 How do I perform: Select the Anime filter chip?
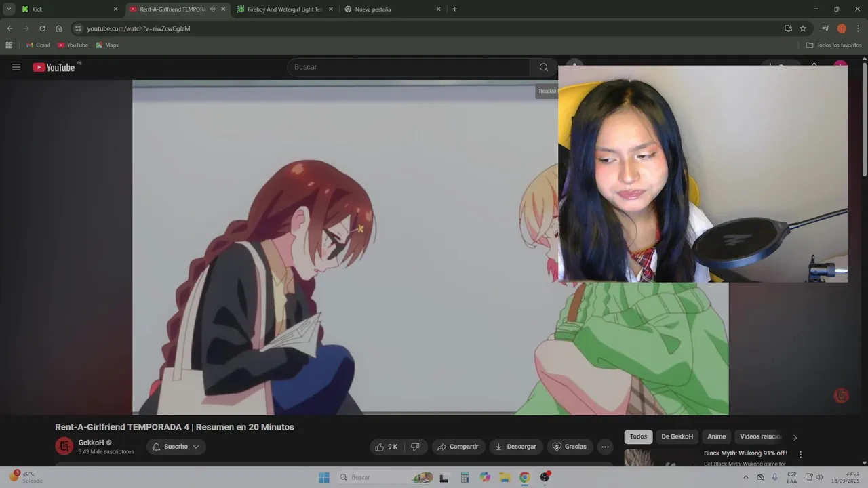pyautogui.click(x=716, y=436)
